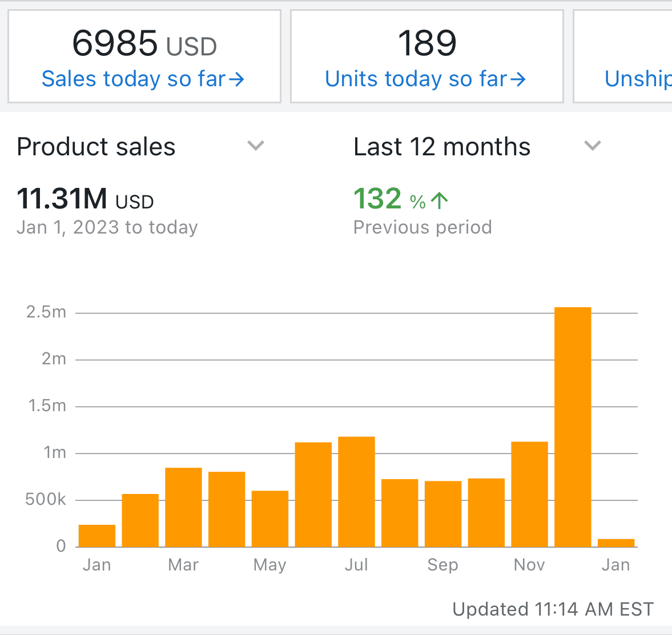
Task: Click the partially visible Unshipped card link
Action: coord(637,79)
